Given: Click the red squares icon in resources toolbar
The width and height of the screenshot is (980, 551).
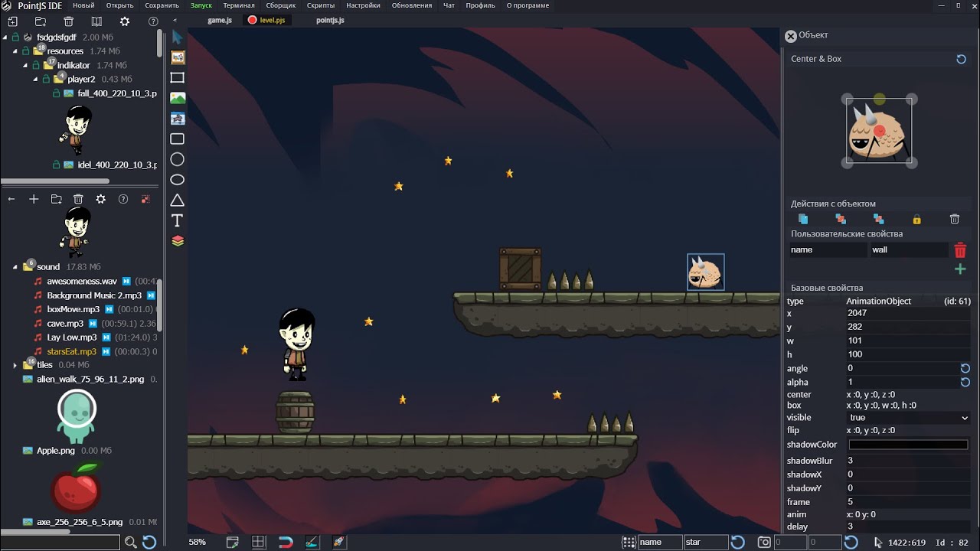Looking at the screenshot, I should pyautogui.click(x=145, y=199).
